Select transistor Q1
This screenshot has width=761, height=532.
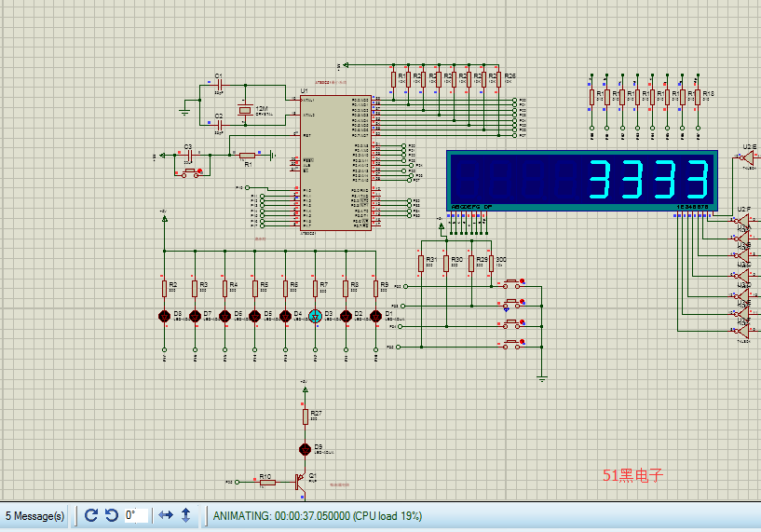coord(300,482)
